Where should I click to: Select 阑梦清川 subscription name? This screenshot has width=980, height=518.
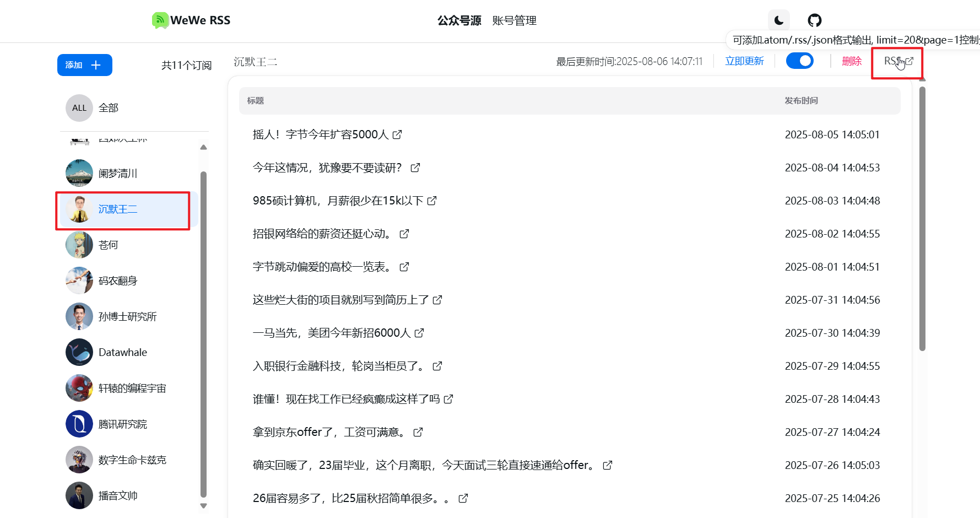(x=118, y=173)
